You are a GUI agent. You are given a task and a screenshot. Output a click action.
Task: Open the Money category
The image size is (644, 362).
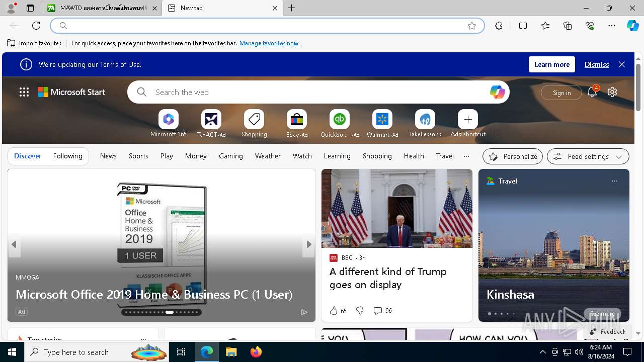click(x=196, y=156)
